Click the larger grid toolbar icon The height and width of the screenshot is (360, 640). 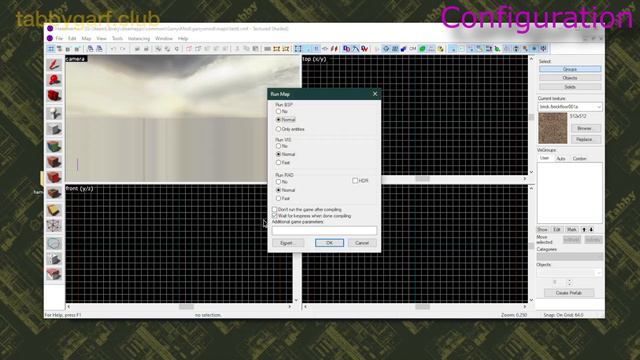pyautogui.click(x=76, y=49)
